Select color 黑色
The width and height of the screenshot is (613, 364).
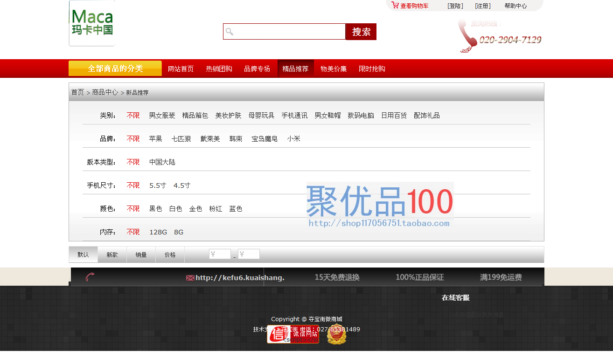[x=156, y=208]
